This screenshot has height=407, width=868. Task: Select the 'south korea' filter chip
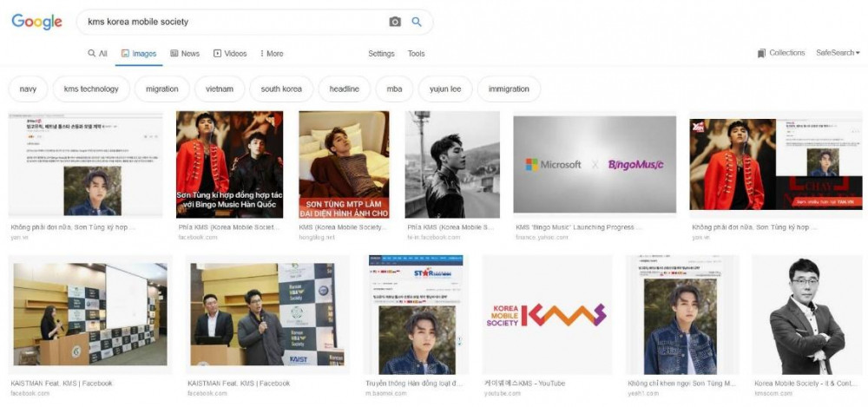click(x=281, y=89)
